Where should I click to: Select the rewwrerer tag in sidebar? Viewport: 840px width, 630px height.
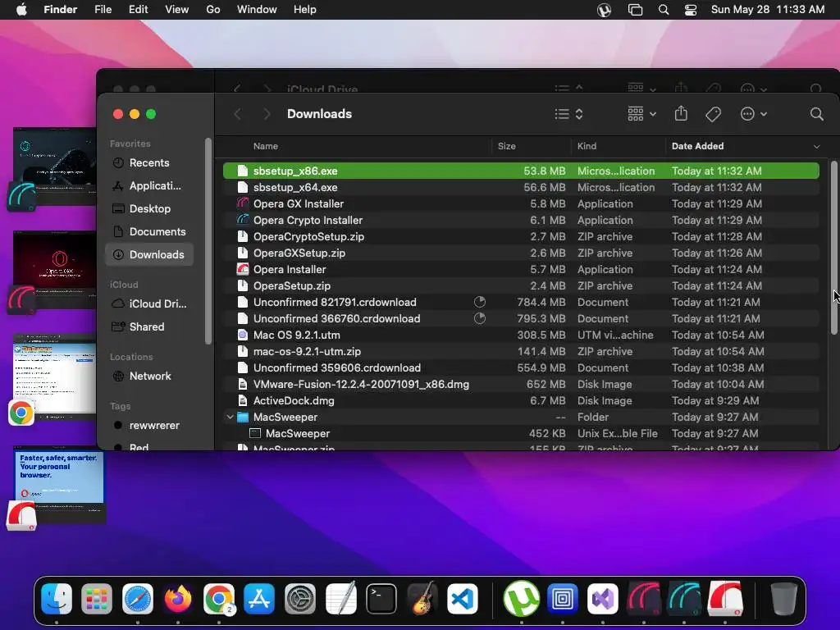(x=149, y=426)
